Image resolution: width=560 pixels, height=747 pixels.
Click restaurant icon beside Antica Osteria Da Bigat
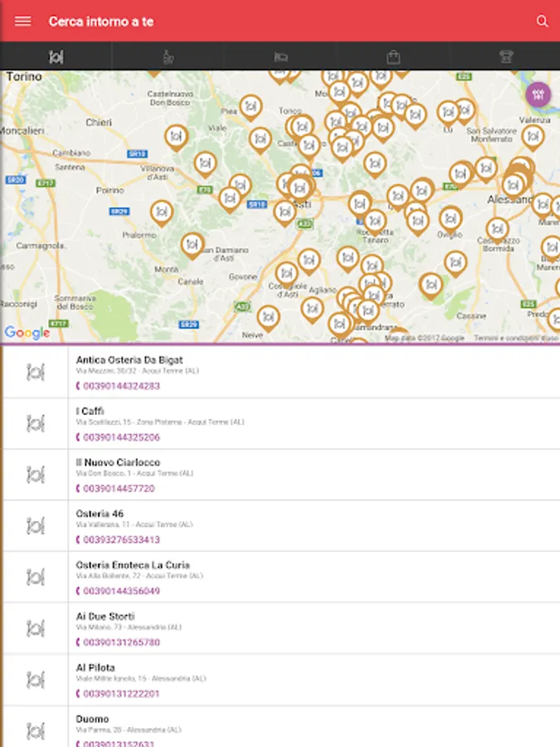(35, 372)
